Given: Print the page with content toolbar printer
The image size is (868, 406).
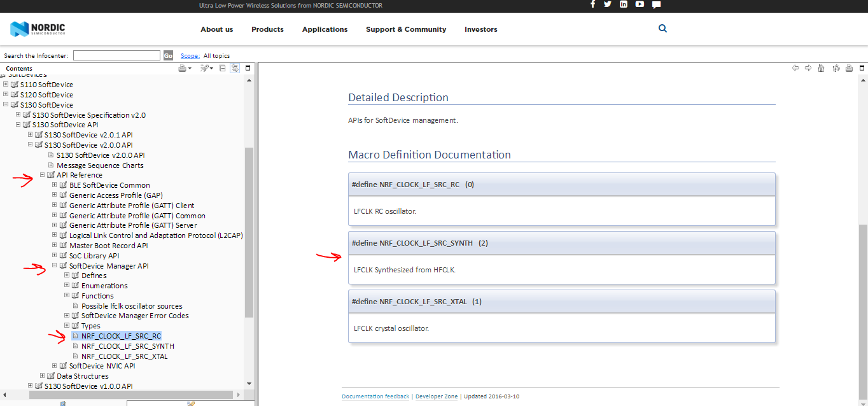Looking at the screenshot, I should click(x=849, y=68).
